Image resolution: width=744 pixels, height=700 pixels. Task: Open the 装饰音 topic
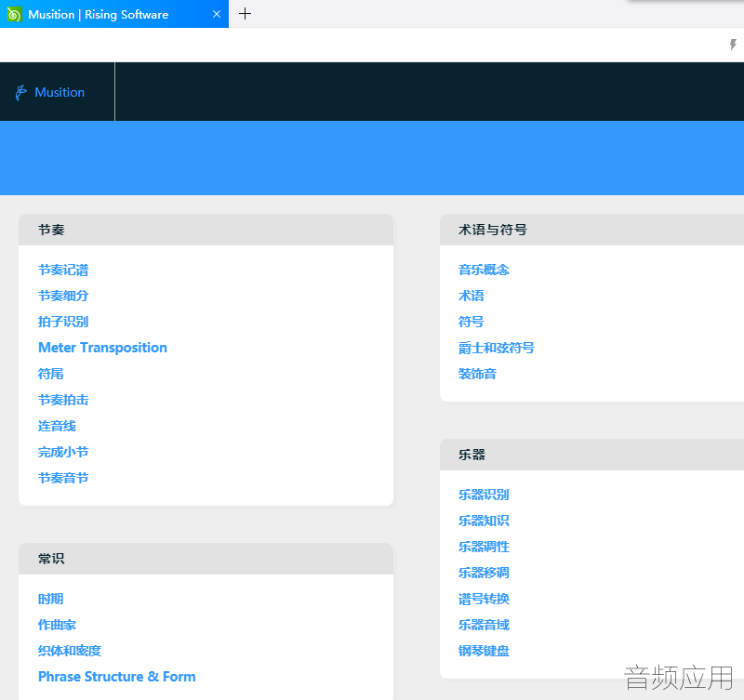[477, 374]
